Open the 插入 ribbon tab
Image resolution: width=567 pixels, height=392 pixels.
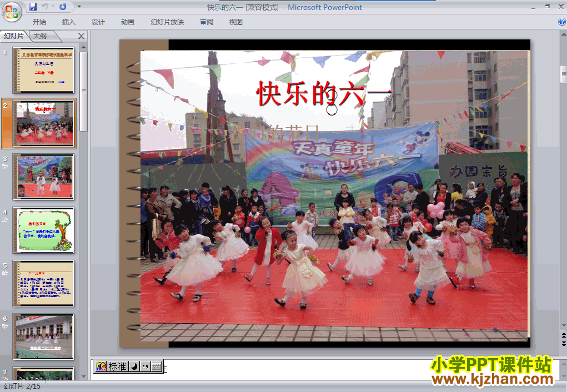[69, 22]
